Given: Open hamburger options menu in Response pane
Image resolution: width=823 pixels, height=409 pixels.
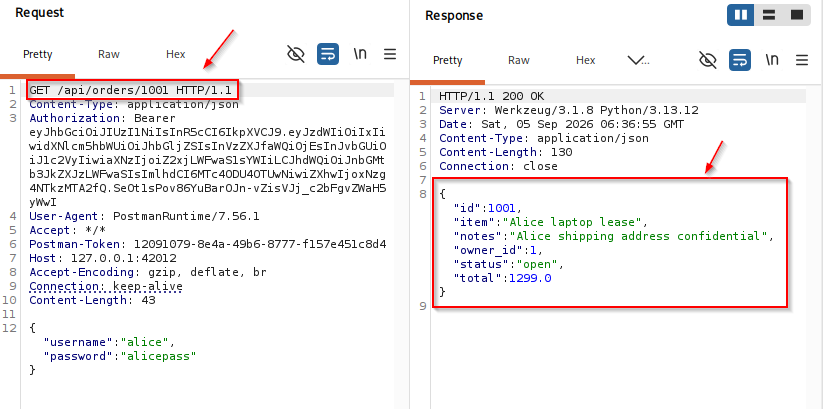Looking at the screenshot, I should (801, 60).
